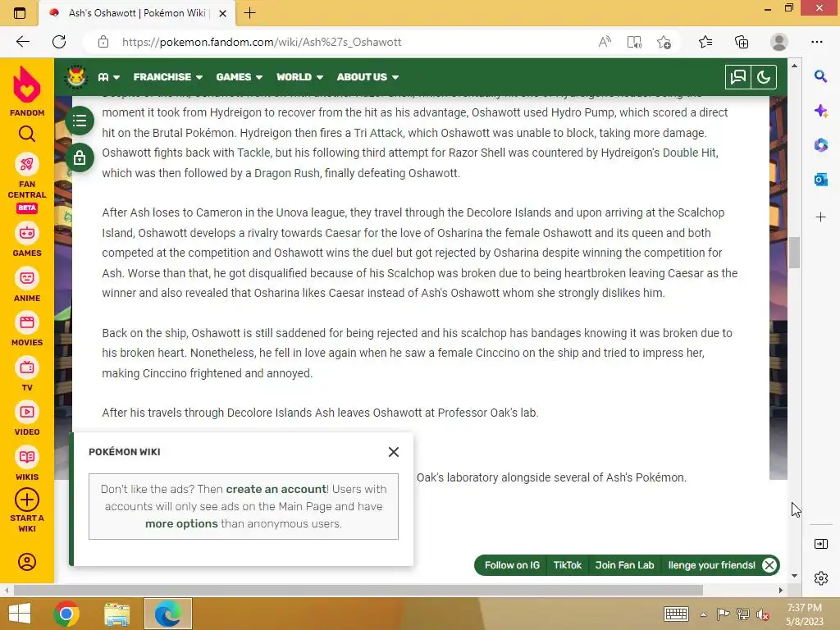Expand the FRANCHISE menu
The width and height of the screenshot is (840, 630).
click(167, 77)
